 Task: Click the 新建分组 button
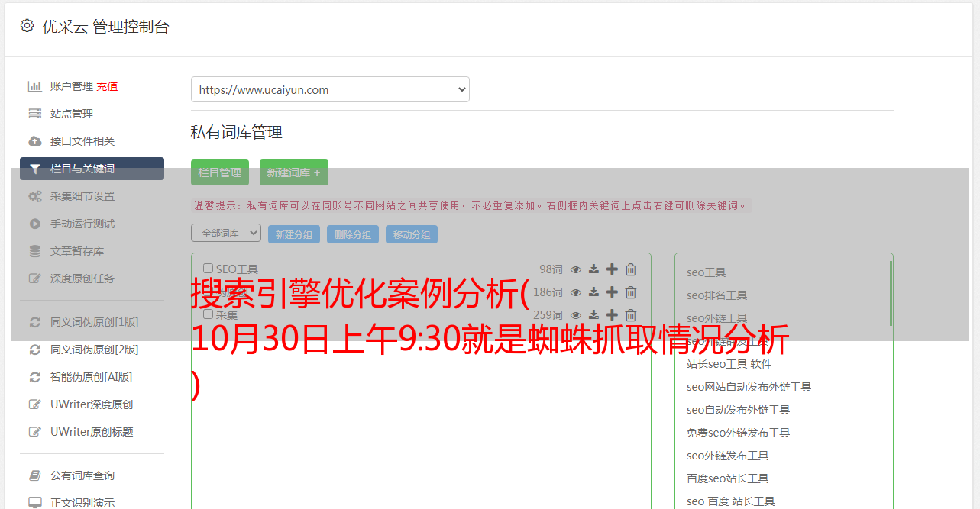[x=294, y=234]
